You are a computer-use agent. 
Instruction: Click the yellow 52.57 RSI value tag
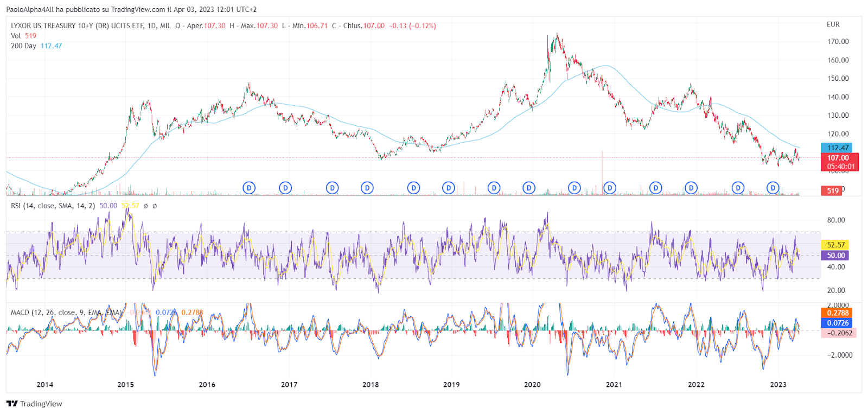pyautogui.click(x=835, y=245)
